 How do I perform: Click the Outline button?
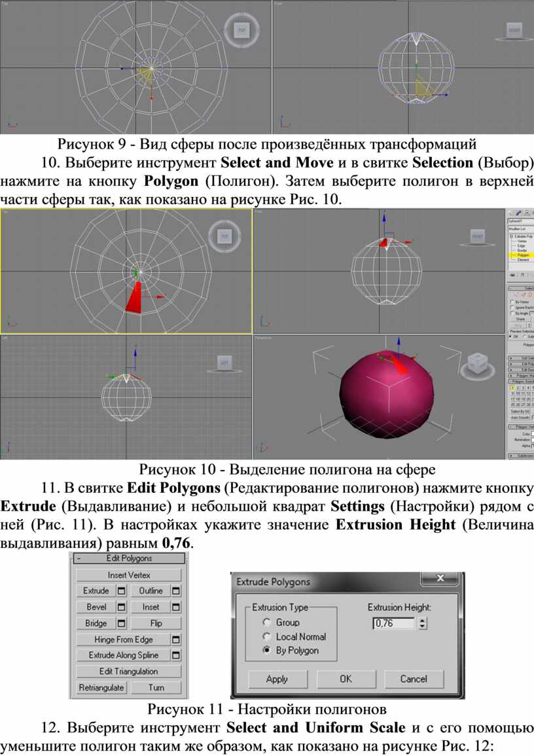pos(151,590)
